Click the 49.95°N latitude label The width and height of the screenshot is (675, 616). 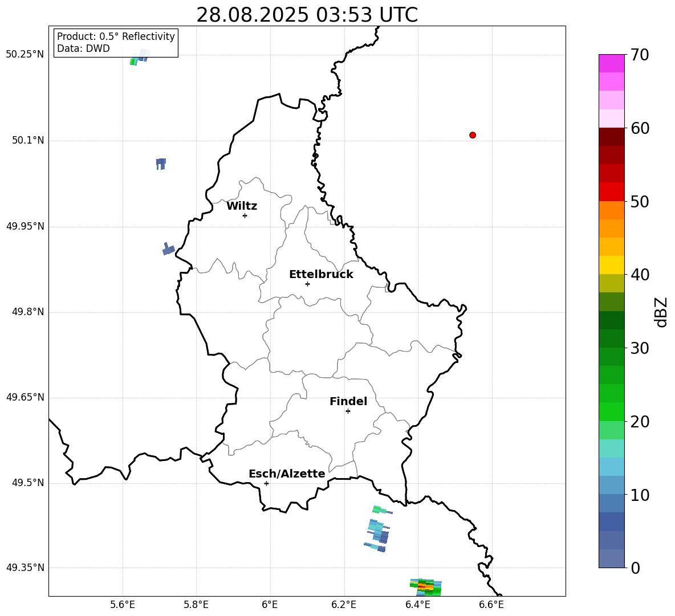point(25,226)
